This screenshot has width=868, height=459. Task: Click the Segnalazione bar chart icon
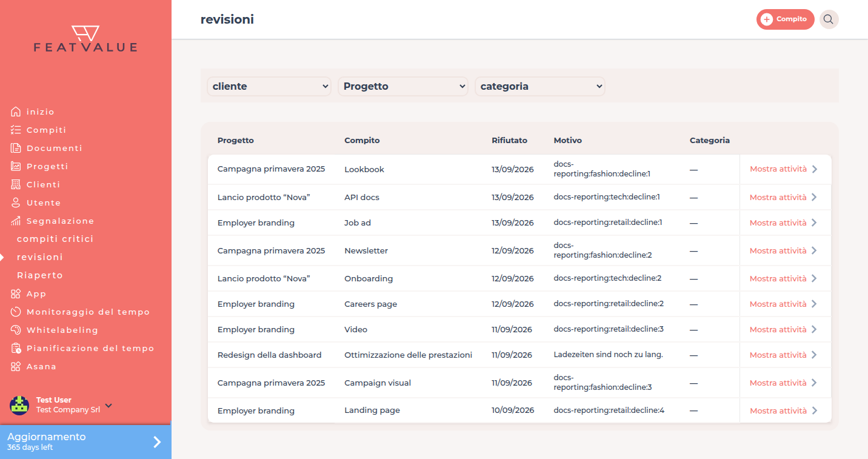click(x=16, y=221)
